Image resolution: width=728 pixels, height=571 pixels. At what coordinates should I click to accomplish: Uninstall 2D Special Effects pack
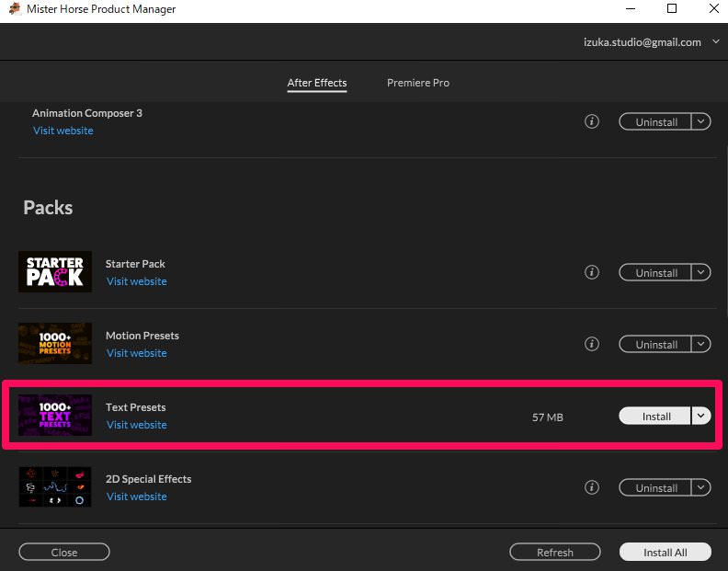(655, 487)
